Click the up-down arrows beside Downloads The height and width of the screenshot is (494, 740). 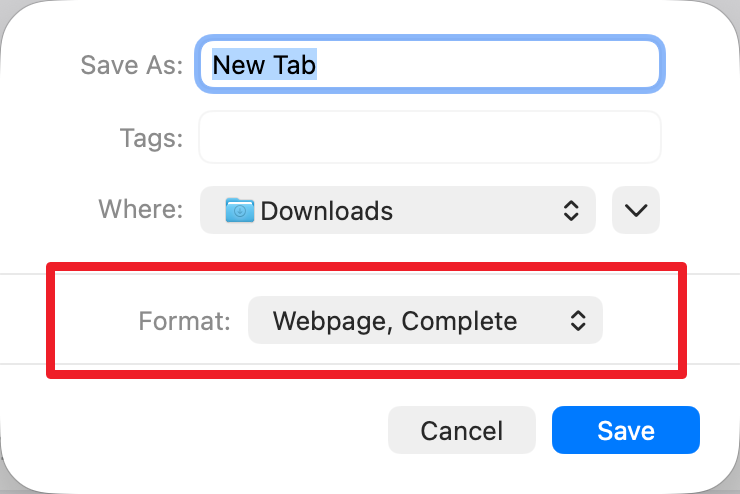click(x=571, y=210)
